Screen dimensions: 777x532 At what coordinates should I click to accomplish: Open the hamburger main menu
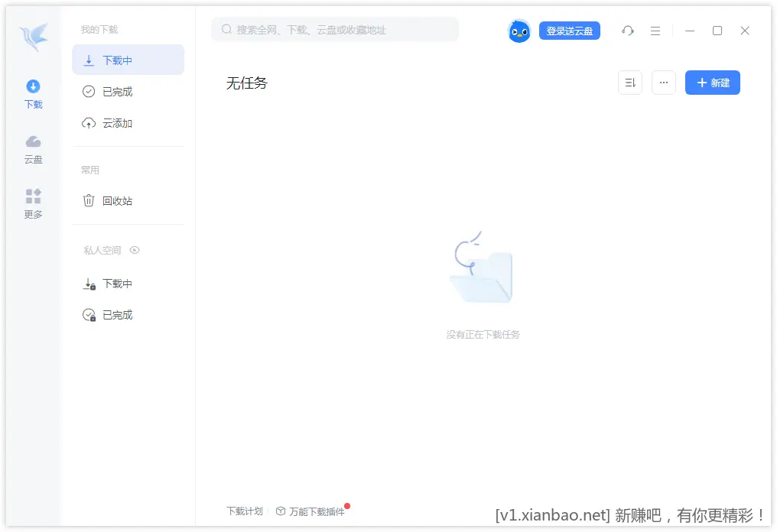pos(655,31)
